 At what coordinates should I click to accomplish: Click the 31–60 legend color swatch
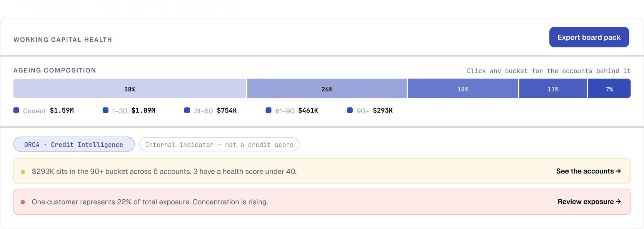tap(187, 110)
